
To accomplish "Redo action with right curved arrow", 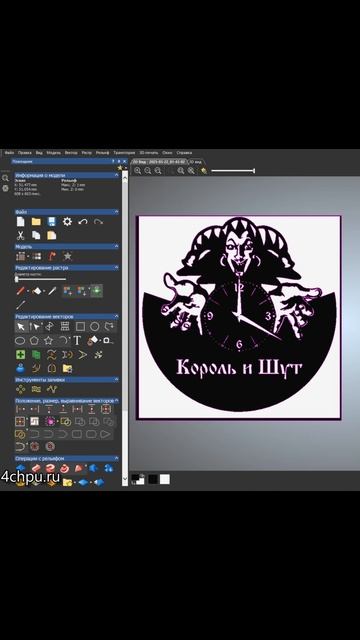I will pos(98,222).
